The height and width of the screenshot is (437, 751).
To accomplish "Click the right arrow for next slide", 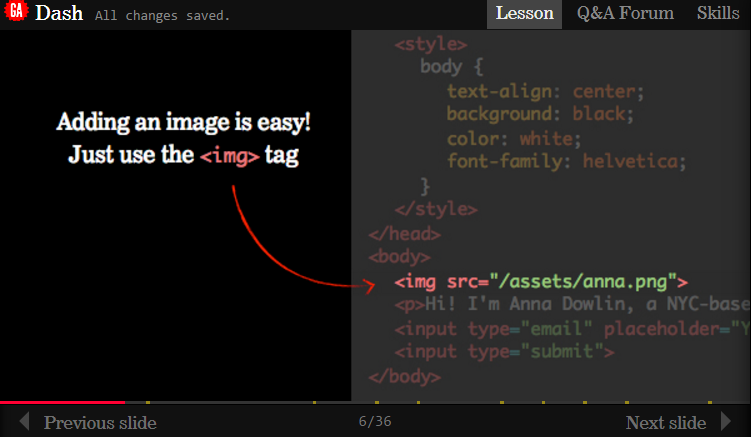I will 726,421.
